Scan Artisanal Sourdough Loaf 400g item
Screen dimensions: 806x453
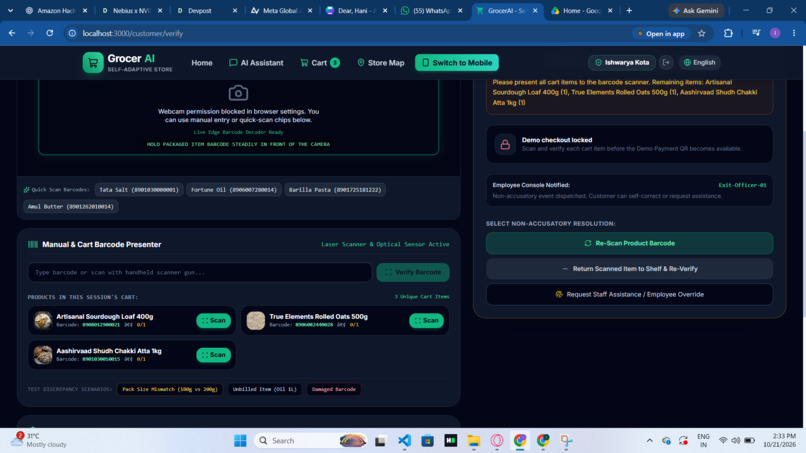(x=213, y=320)
